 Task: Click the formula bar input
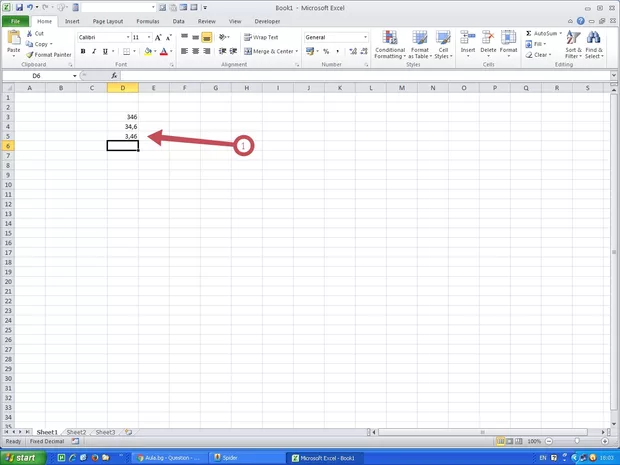tap(366, 76)
